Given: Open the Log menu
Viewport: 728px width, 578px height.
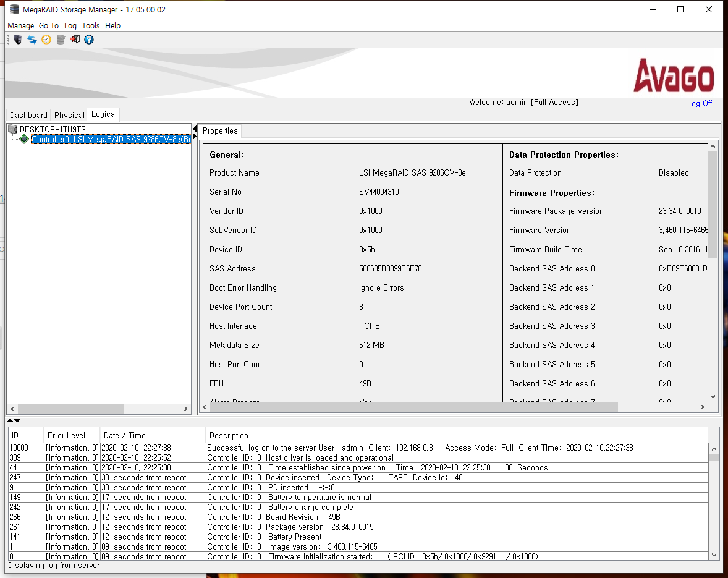Looking at the screenshot, I should 70,25.
